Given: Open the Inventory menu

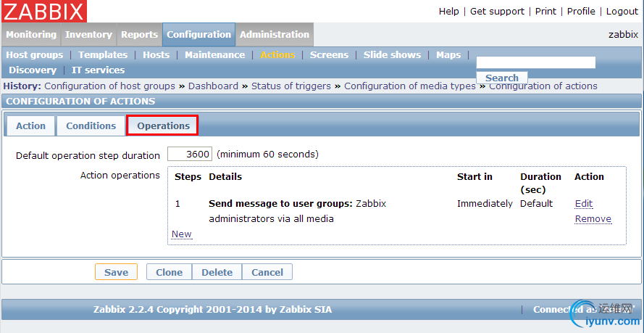Looking at the screenshot, I should pos(88,35).
